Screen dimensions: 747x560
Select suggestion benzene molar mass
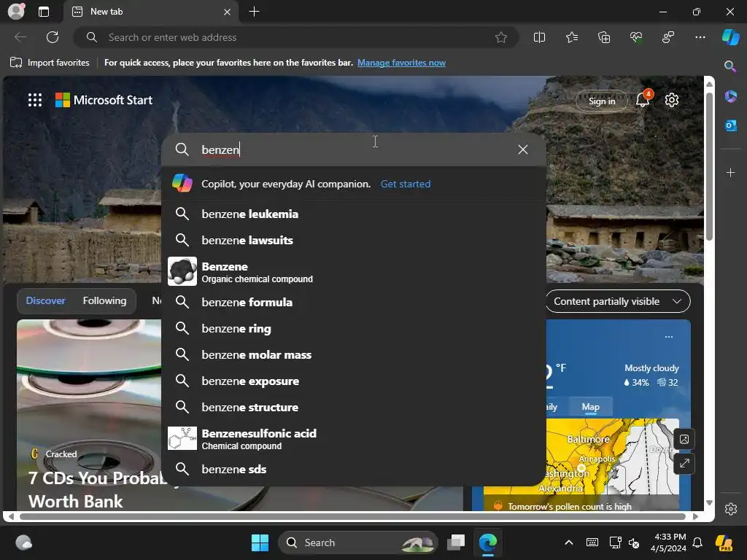click(354, 355)
